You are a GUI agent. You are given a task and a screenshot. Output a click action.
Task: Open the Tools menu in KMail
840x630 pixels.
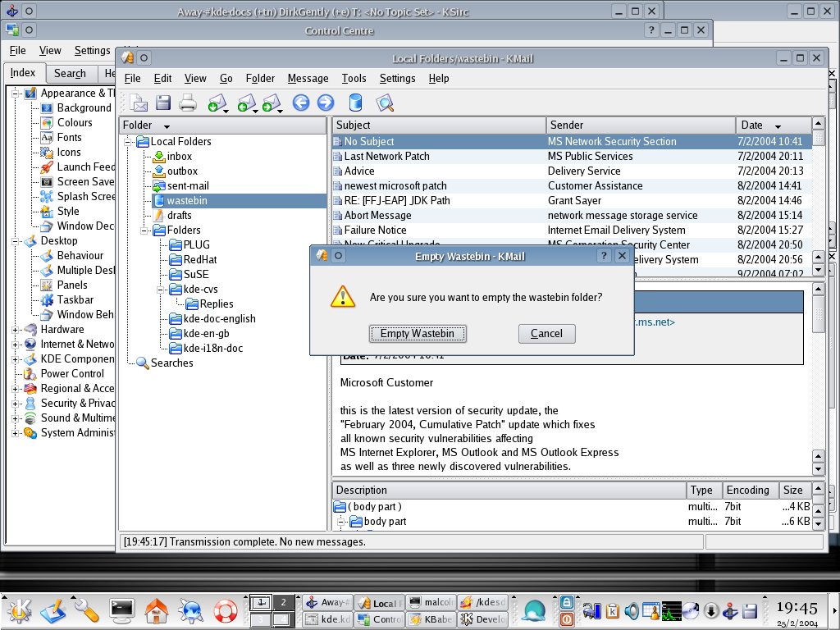[354, 78]
